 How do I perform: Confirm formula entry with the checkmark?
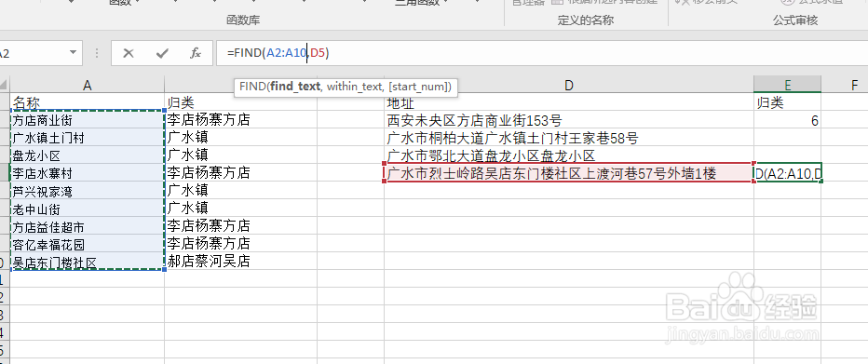(x=162, y=53)
